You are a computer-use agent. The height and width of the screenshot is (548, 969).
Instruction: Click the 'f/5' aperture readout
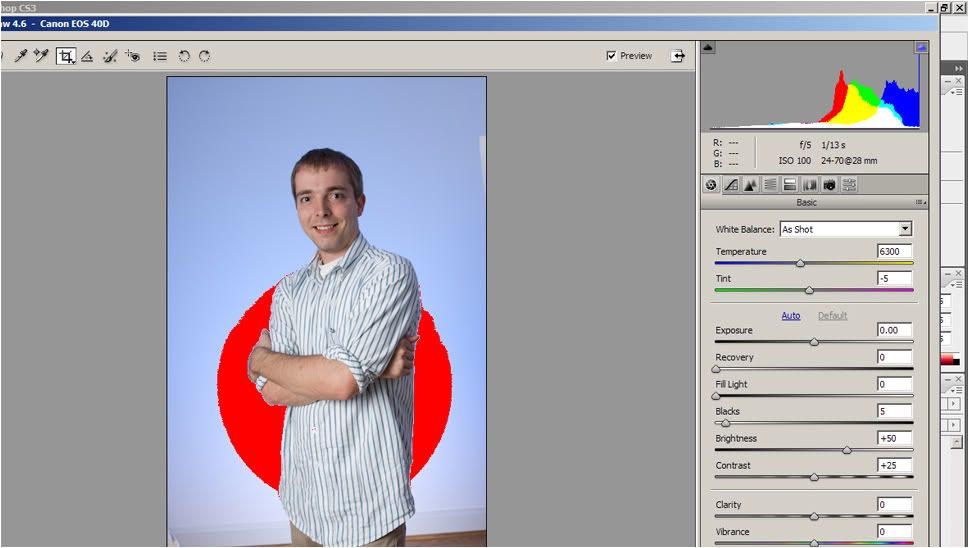[x=805, y=145]
